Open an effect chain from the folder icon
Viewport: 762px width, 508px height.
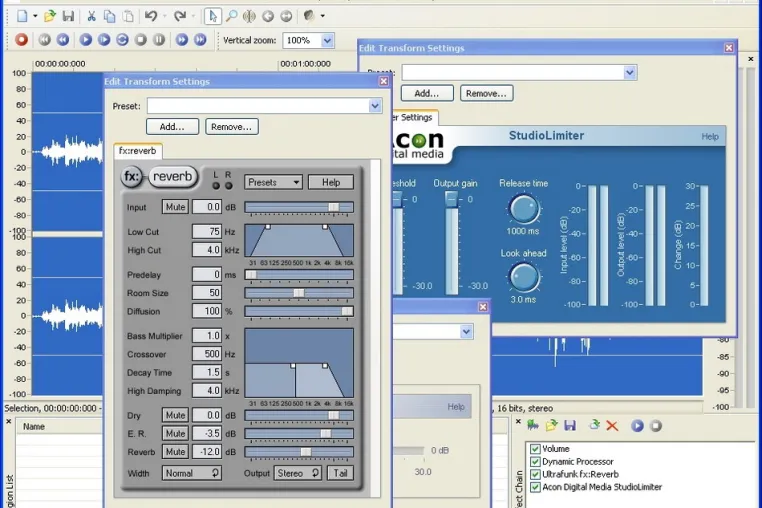pos(551,426)
